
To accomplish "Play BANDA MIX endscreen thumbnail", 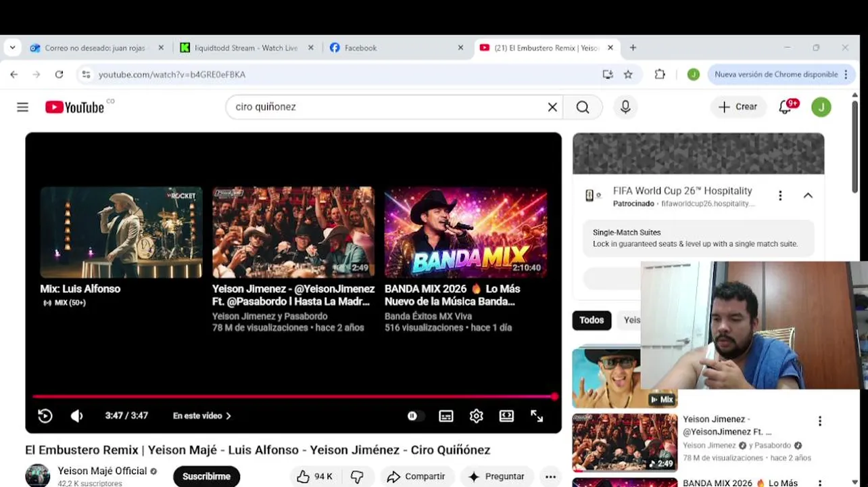I will click(x=466, y=233).
